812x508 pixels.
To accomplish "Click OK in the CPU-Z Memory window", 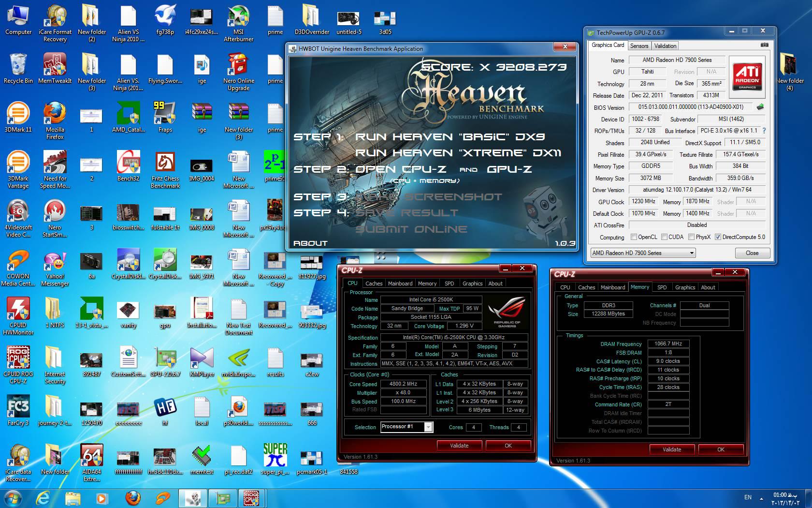I will tap(721, 449).
